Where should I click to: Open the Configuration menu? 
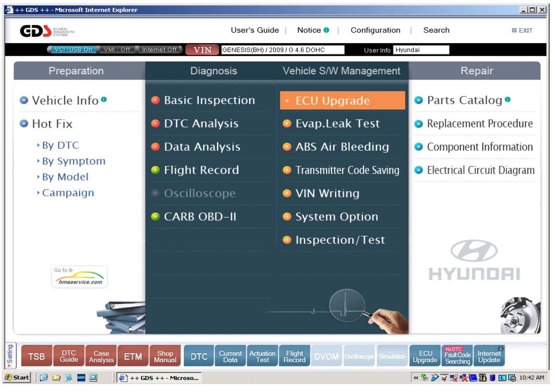tap(375, 30)
